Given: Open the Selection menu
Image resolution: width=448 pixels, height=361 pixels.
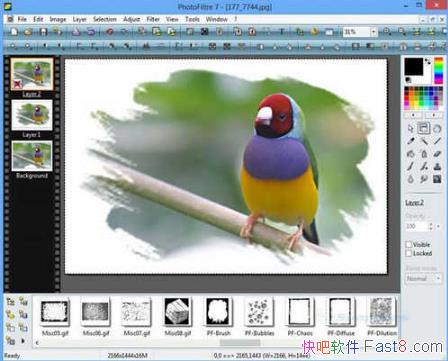Looking at the screenshot, I should point(105,19).
